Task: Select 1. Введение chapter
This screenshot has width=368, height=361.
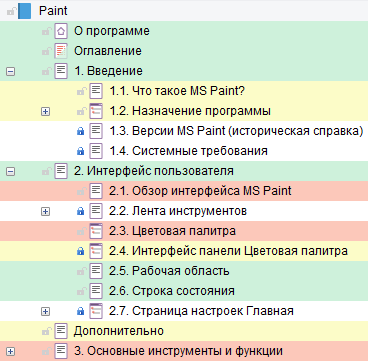Action: point(108,71)
